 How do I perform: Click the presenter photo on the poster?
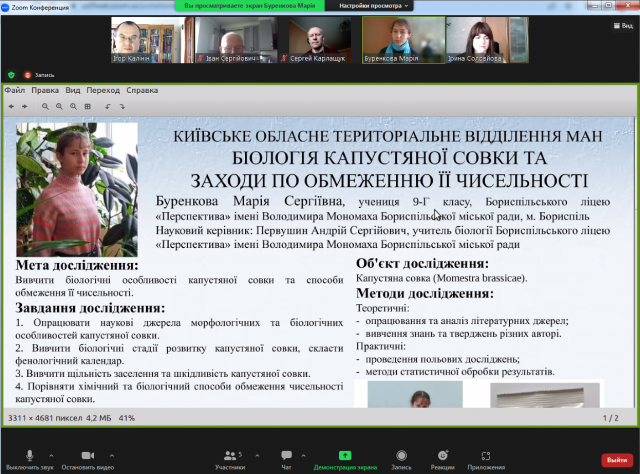[77, 190]
